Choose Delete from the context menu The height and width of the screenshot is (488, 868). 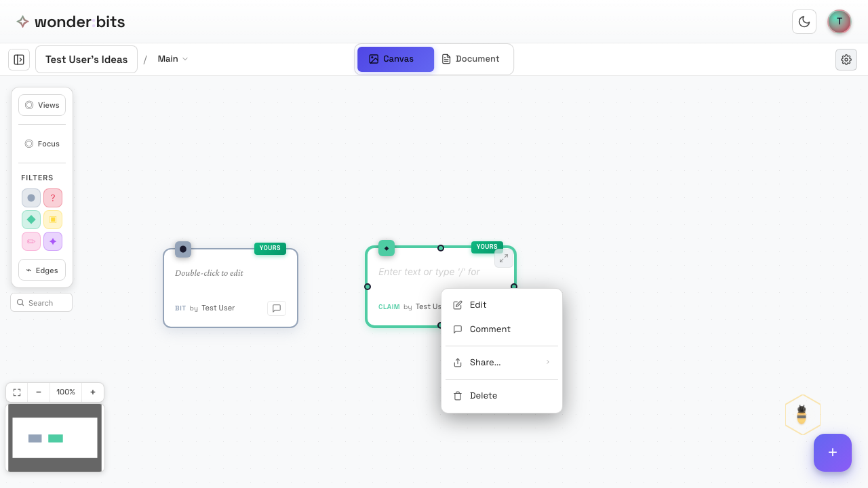click(x=484, y=395)
